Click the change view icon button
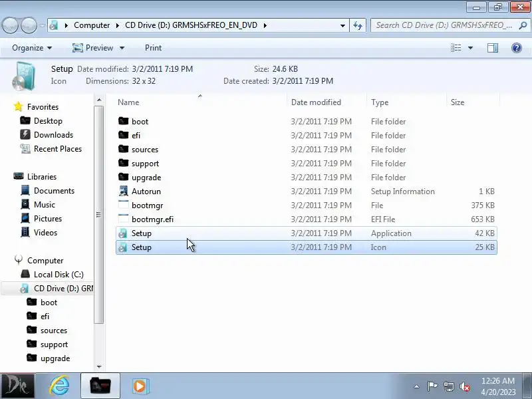Image resolution: width=532 pixels, height=399 pixels. pos(456,48)
